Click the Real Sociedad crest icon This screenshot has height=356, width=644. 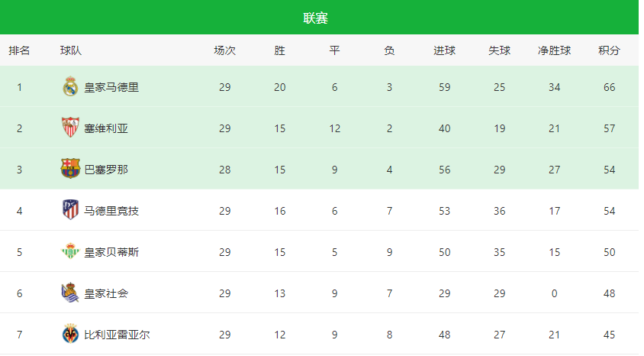point(70,293)
